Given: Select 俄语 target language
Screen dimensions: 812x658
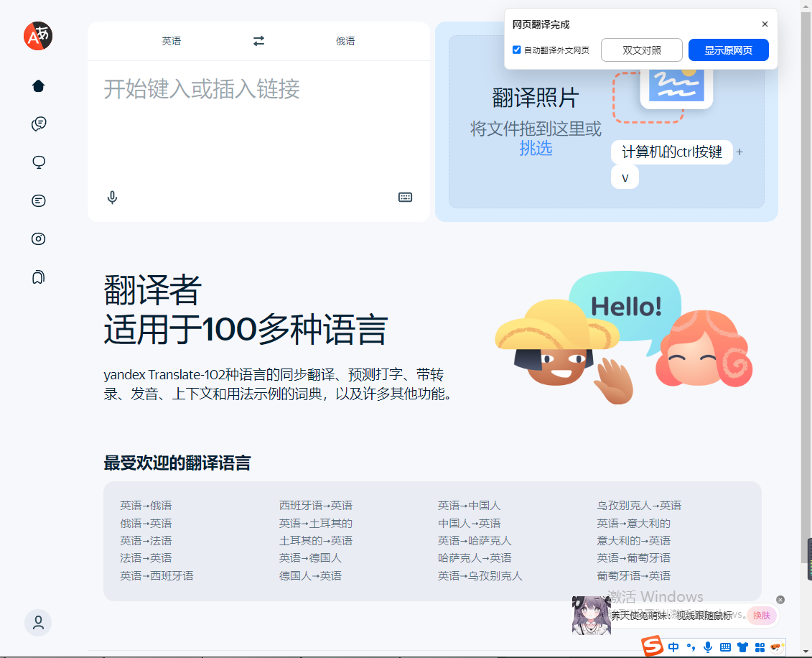Looking at the screenshot, I should click(x=345, y=41).
